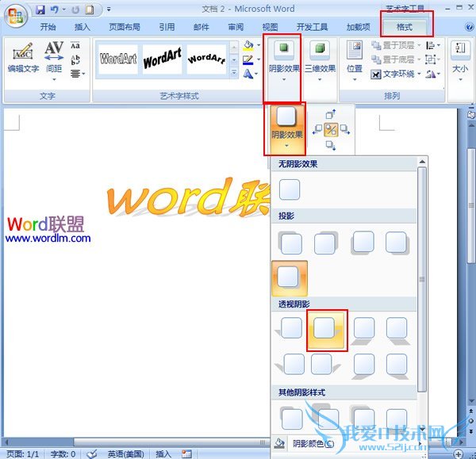
Task: Open the 间距 spacing dropdown
Action: pyautogui.click(x=54, y=61)
